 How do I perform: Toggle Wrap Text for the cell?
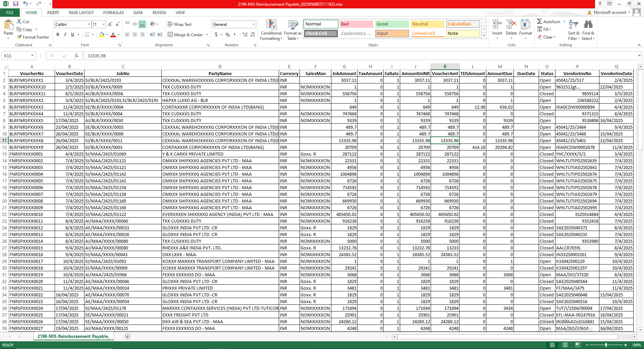pyautogui.click(x=179, y=24)
